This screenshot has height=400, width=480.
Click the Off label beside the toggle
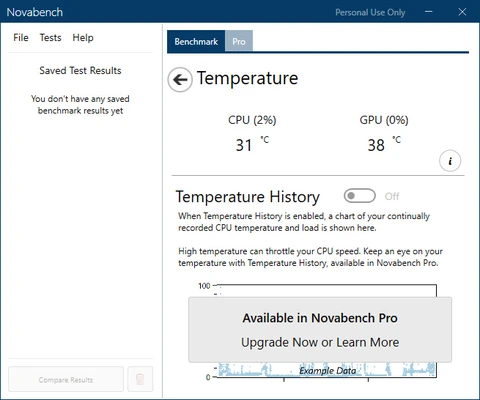pos(392,196)
